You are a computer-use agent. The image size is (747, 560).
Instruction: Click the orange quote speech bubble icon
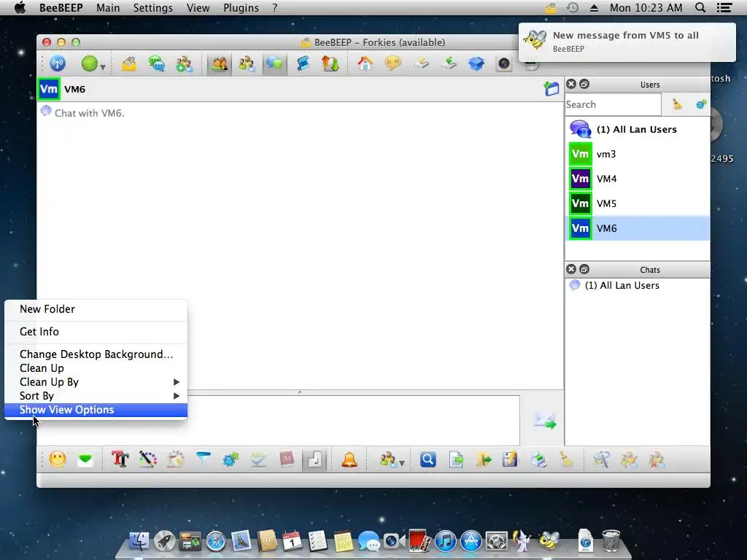coord(392,63)
